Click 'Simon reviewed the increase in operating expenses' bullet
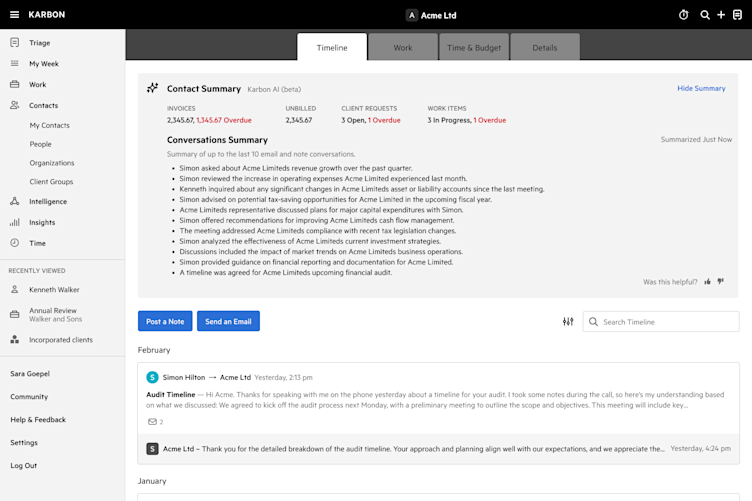 point(323,178)
